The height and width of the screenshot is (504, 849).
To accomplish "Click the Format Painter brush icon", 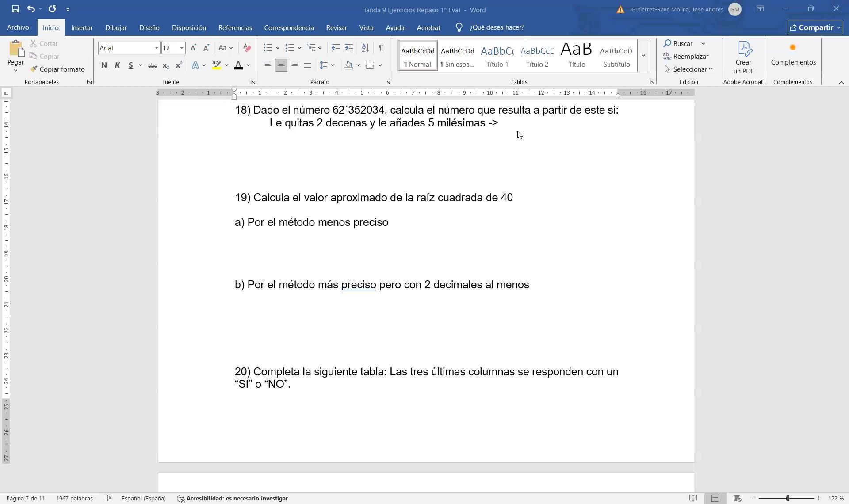I will pyautogui.click(x=34, y=69).
